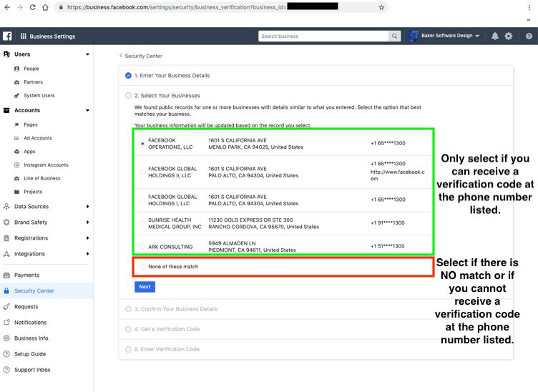Click the help question mark icon
This screenshot has height=392, width=538.
(x=529, y=36)
